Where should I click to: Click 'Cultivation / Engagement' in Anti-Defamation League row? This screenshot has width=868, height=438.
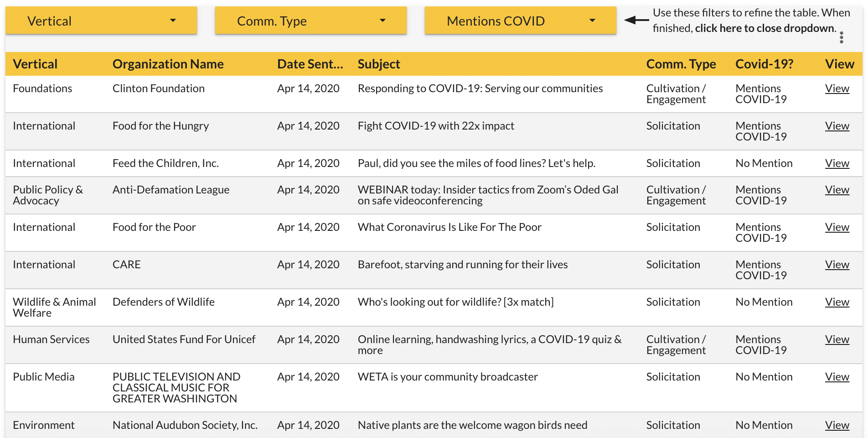pyautogui.click(x=676, y=195)
